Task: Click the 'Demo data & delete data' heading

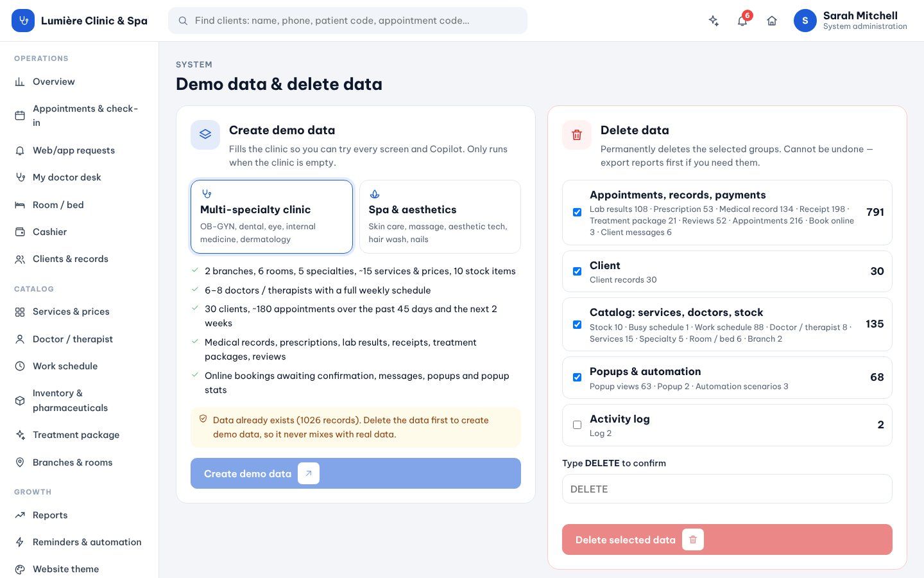Action: [279, 84]
